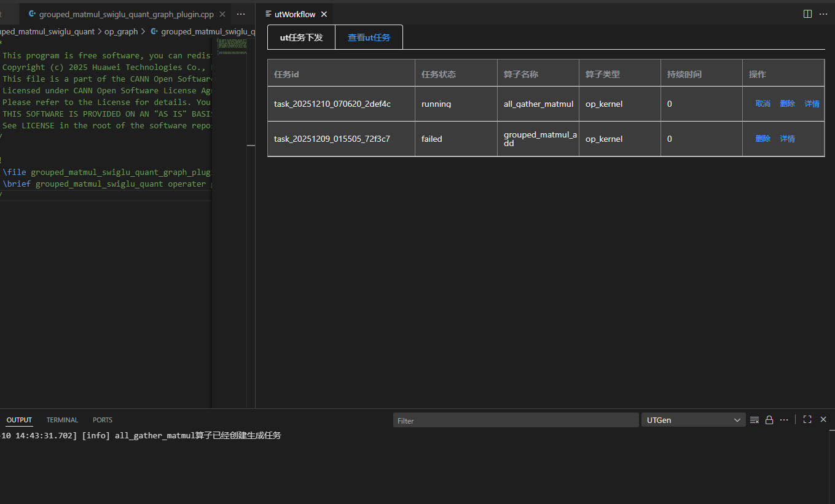
Task: Click the output Filter input field
Action: click(x=515, y=421)
